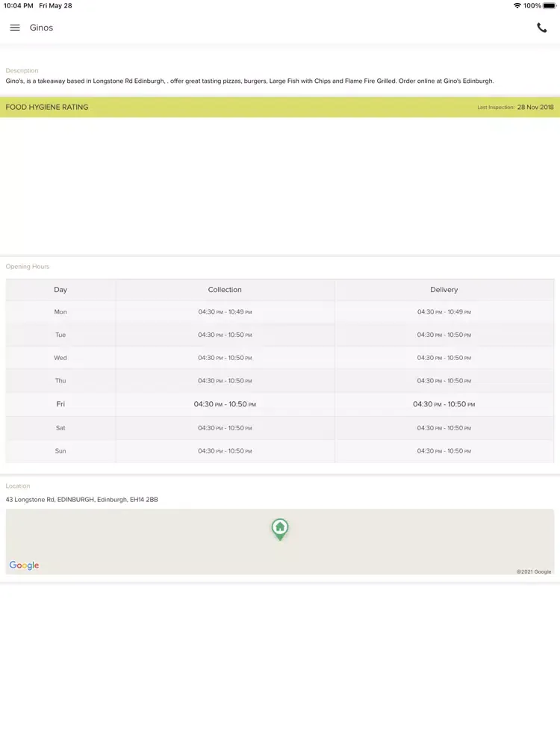Click Sunday delivery hours cell
560x747 pixels.
point(444,450)
